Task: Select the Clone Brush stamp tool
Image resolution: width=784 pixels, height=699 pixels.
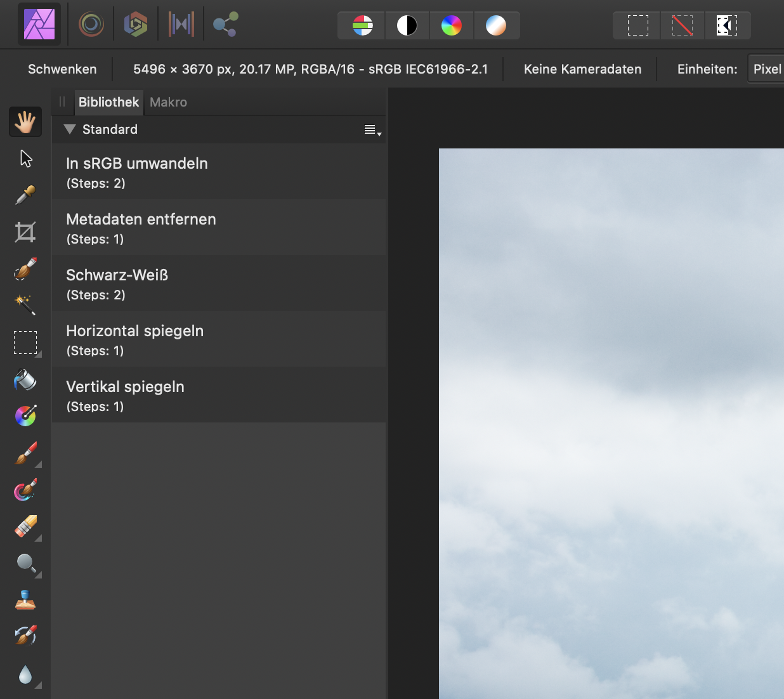Action: point(25,600)
